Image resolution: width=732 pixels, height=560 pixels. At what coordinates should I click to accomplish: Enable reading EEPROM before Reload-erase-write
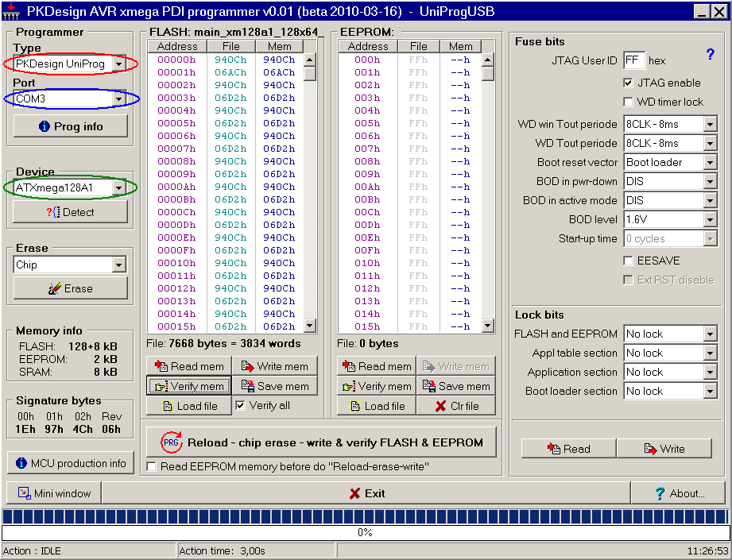tap(151, 466)
